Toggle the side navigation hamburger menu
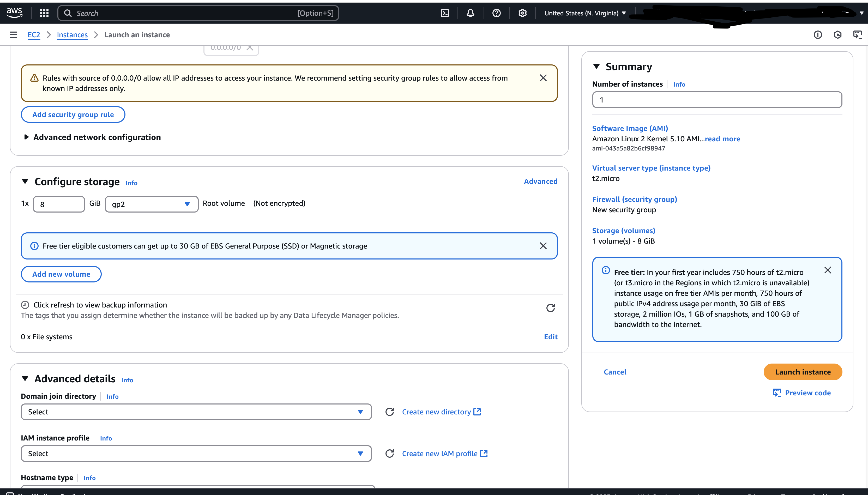The height and width of the screenshot is (495, 868). [x=14, y=35]
